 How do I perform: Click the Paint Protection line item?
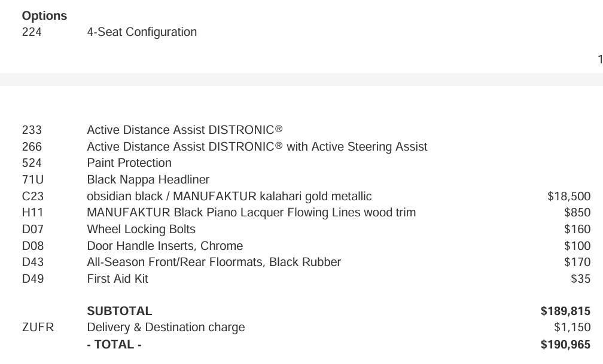coord(129,163)
